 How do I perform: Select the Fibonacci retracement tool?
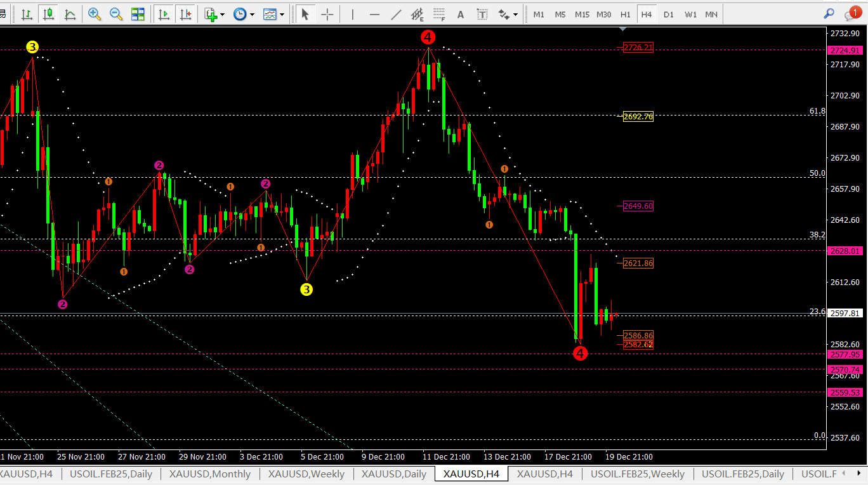[439, 14]
